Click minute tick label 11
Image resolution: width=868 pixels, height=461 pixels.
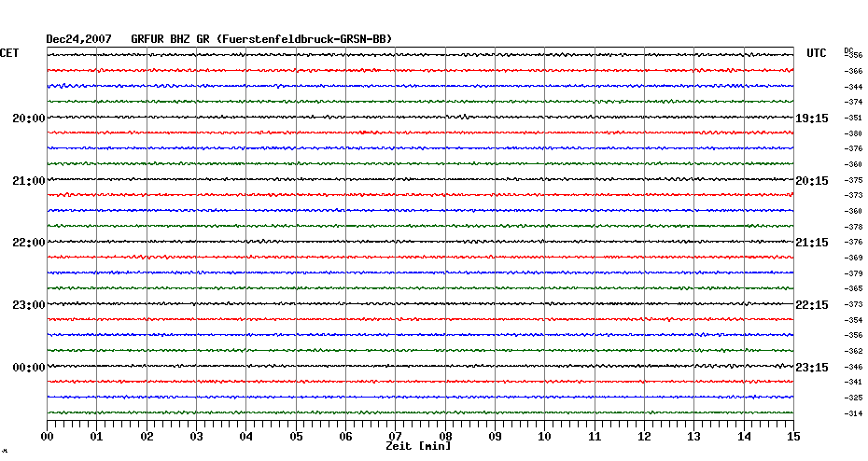(x=595, y=436)
